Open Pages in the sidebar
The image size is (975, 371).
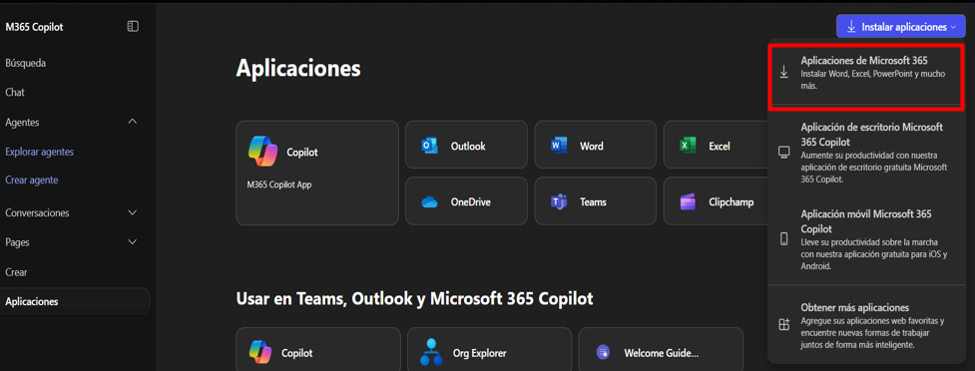(17, 242)
